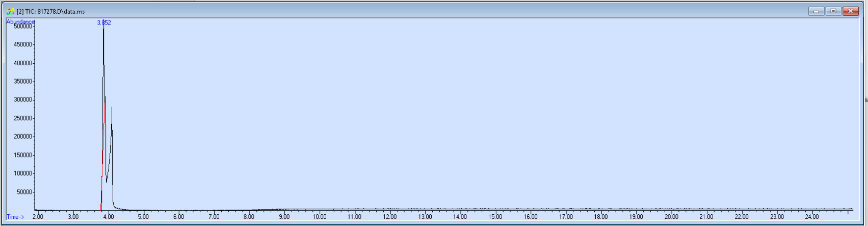Select the 3.852 peak retention time label
The image size is (868, 226).
click(104, 23)
